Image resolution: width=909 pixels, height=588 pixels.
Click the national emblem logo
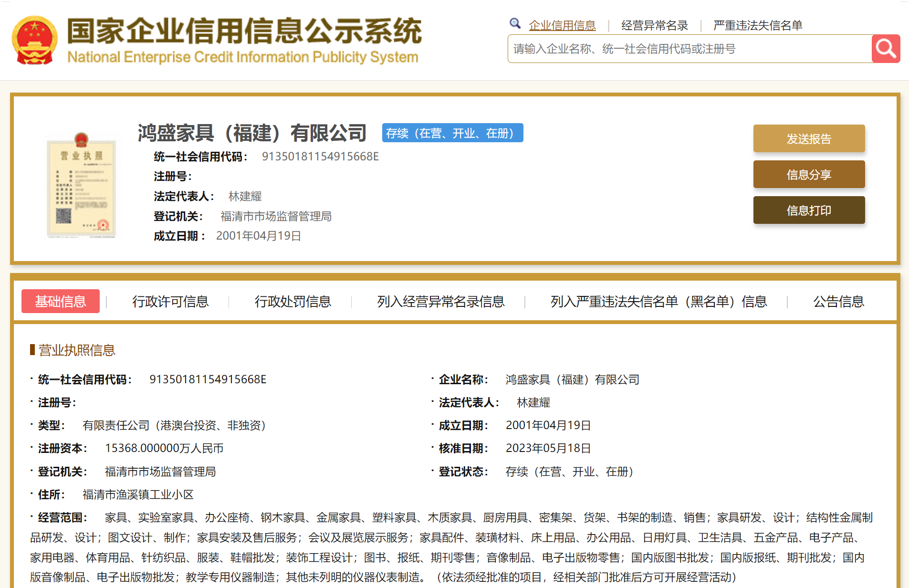click(x=34, y=40)
